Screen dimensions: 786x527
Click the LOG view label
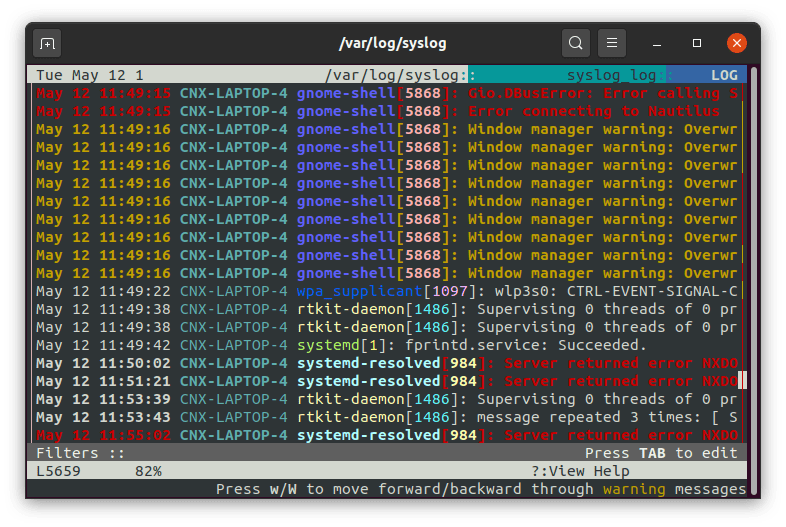pos(724,75)
